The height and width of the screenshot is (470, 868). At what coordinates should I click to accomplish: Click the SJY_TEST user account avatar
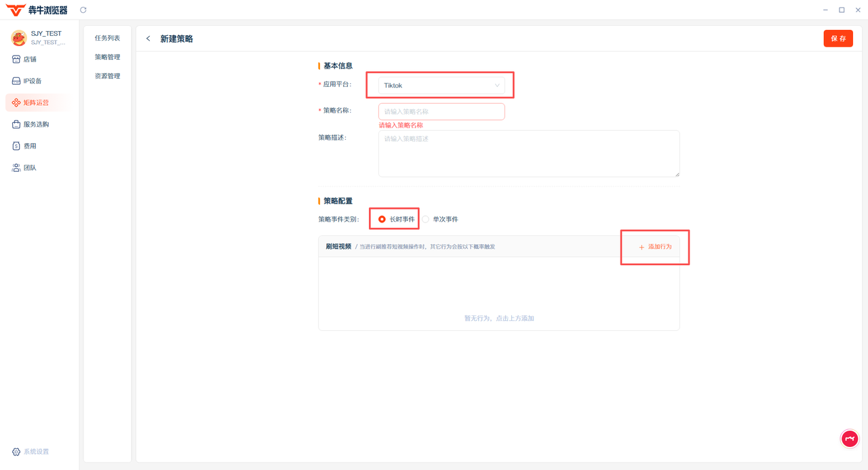[x=18, y=38]
